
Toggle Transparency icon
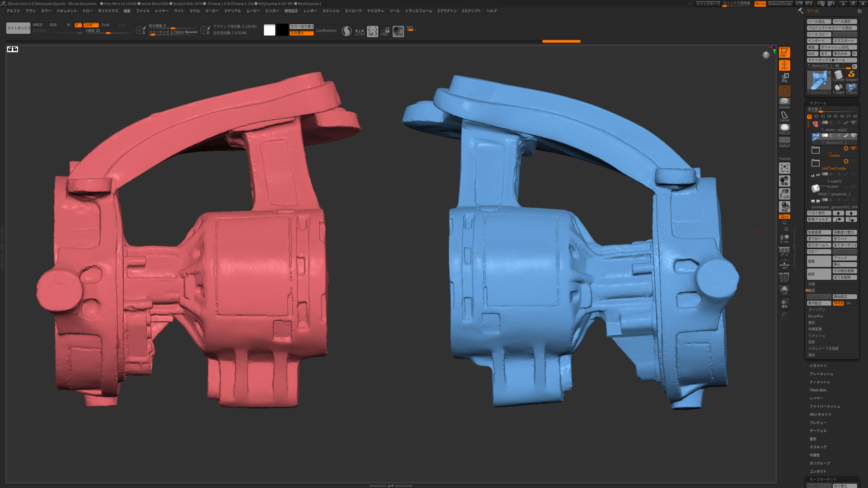pyautogui.click(x=784, y=303)
